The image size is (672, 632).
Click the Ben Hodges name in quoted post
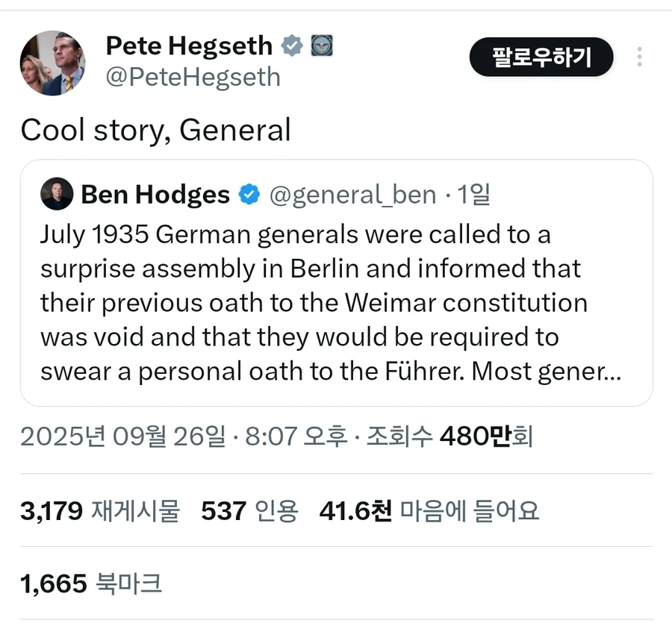(155, 195)
